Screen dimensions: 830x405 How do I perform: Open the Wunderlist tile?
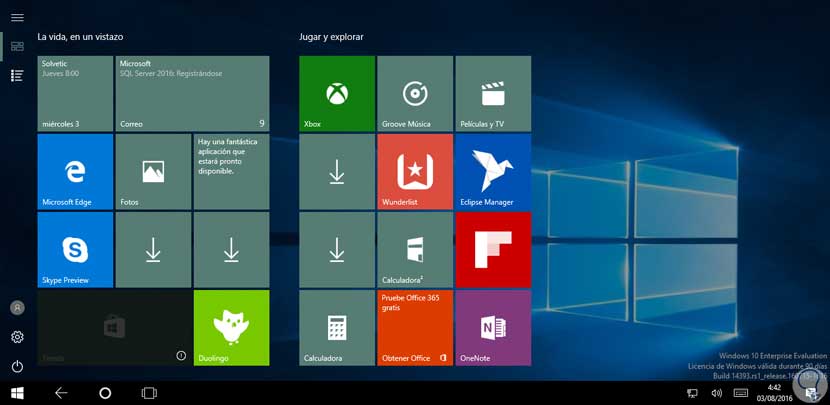click(415, 172)
